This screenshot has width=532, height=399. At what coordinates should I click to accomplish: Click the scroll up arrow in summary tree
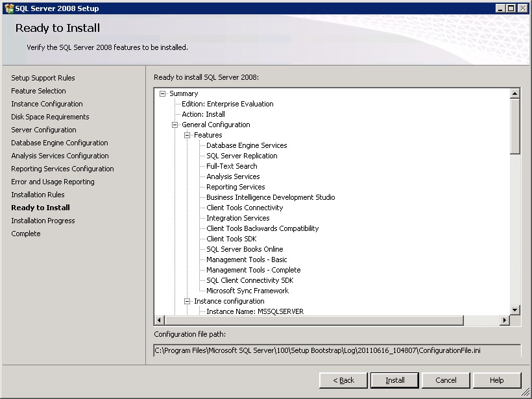point(514,93)
